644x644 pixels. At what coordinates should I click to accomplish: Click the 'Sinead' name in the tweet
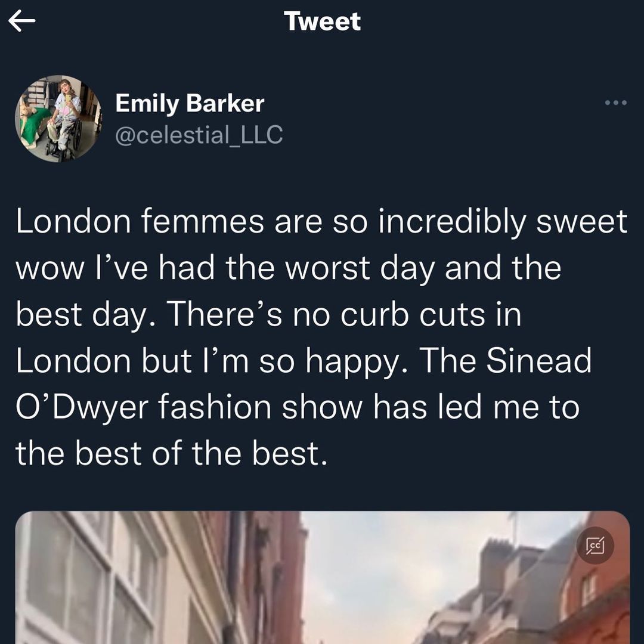click(x=538, y=361)
